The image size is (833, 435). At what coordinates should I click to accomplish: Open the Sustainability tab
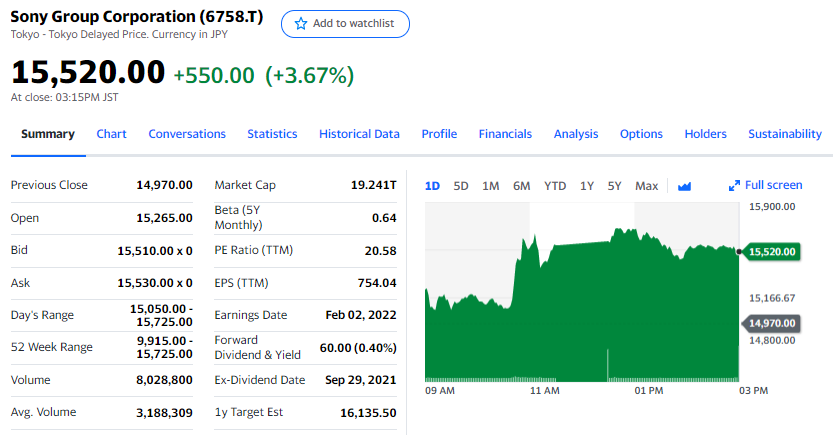point(785,134)
